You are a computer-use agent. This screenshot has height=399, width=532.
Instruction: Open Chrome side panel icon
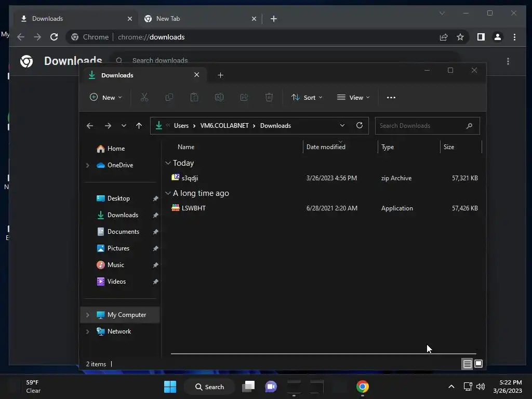(481, 37)
